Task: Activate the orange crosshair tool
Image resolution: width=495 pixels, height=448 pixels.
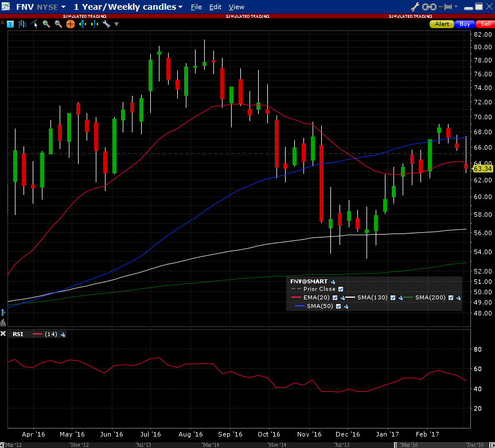Action: 71,24
